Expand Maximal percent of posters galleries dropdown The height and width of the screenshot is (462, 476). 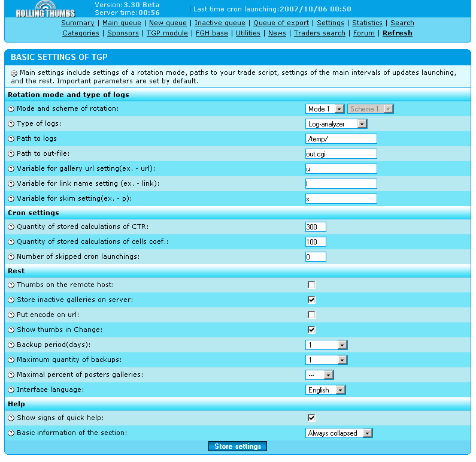point(320,375)
